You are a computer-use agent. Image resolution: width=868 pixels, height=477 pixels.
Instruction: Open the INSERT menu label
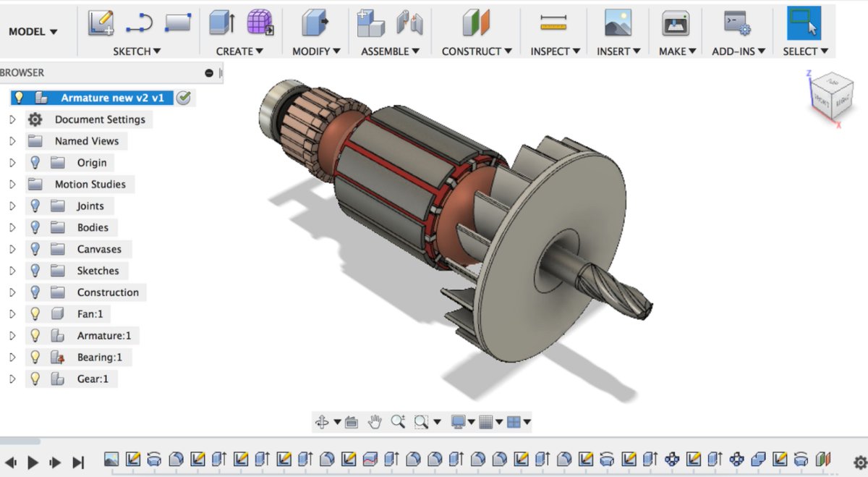point(618,51)
